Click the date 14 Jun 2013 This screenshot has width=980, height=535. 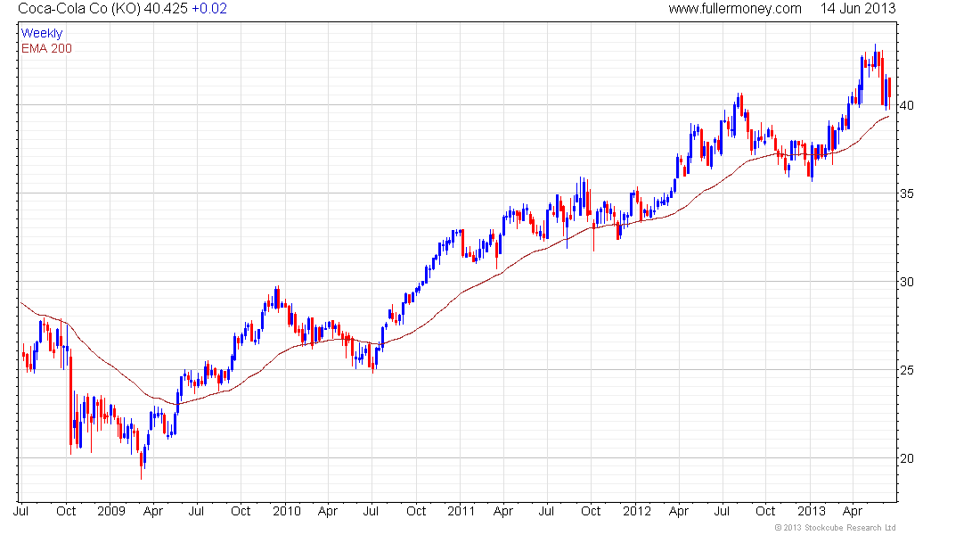tap(858, 9)
